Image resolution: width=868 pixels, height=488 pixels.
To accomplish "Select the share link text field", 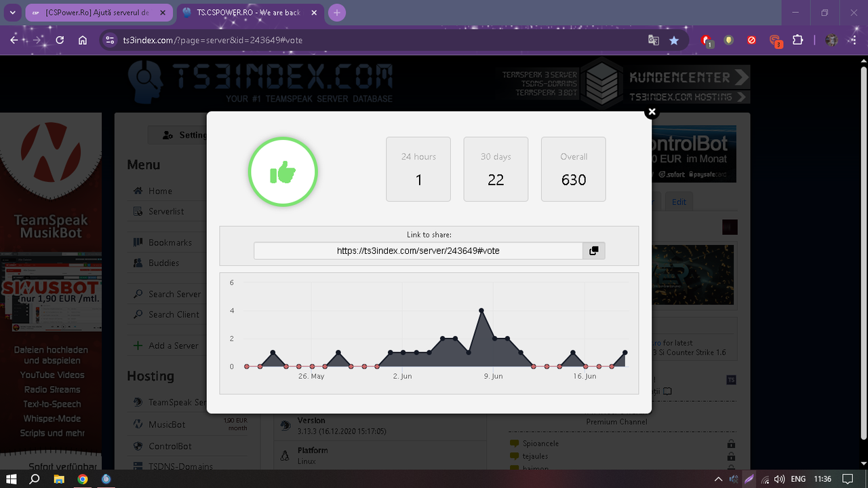I will coord(418,250).
